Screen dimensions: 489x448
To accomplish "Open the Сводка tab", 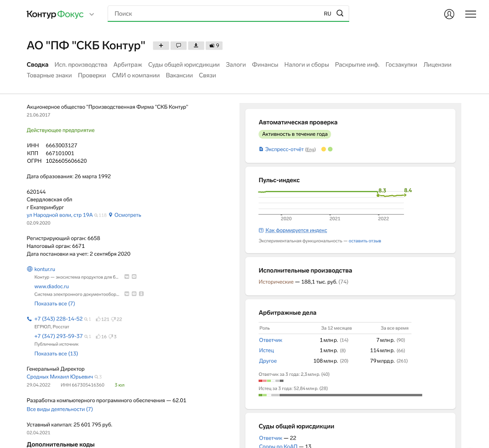I will (37, 65).
